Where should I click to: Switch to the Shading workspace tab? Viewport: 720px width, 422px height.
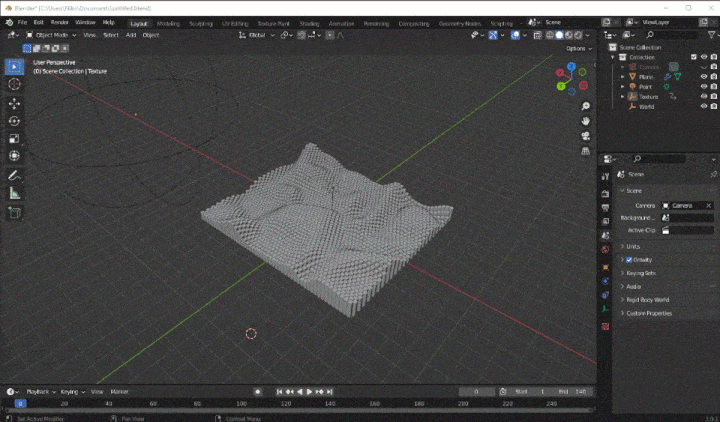point(309,22)
